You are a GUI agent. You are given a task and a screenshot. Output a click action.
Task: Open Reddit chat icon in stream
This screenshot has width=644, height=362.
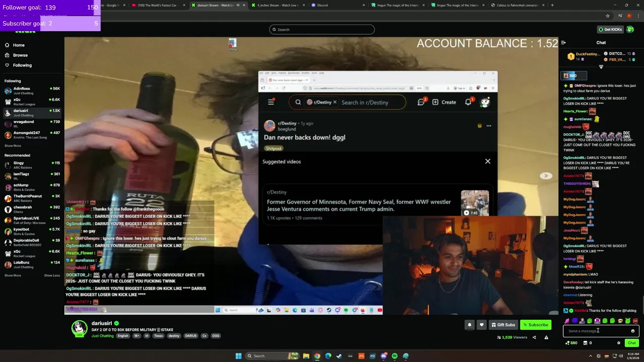click(421, 102)
